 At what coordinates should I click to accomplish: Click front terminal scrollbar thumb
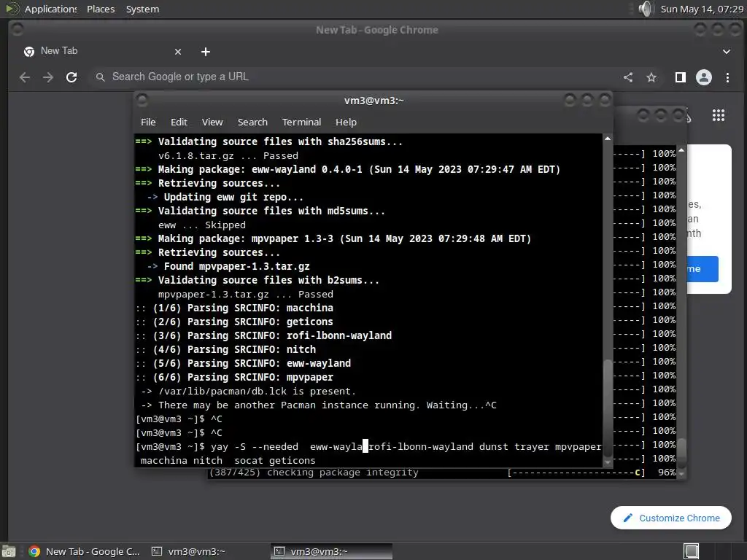pos(608,407)
